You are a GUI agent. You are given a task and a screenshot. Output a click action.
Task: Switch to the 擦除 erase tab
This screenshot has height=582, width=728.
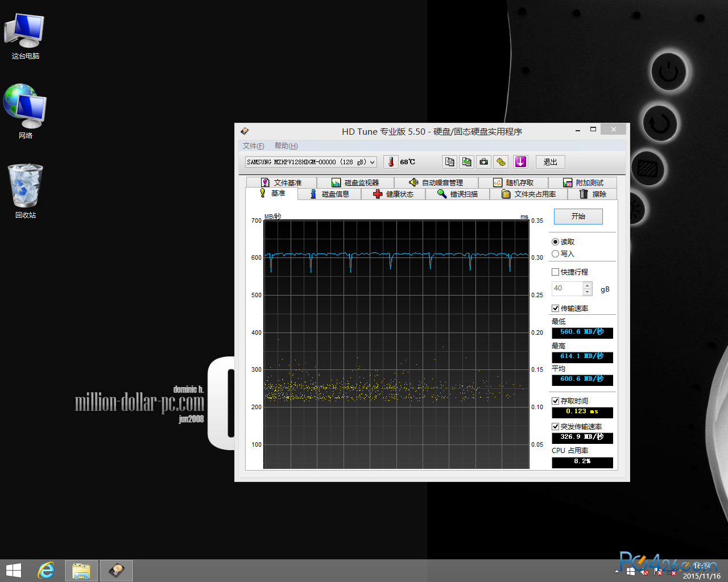(x=592, y=194)
